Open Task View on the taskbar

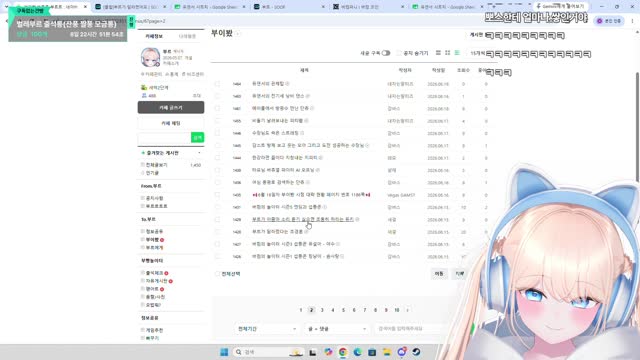tap(313, 352)
